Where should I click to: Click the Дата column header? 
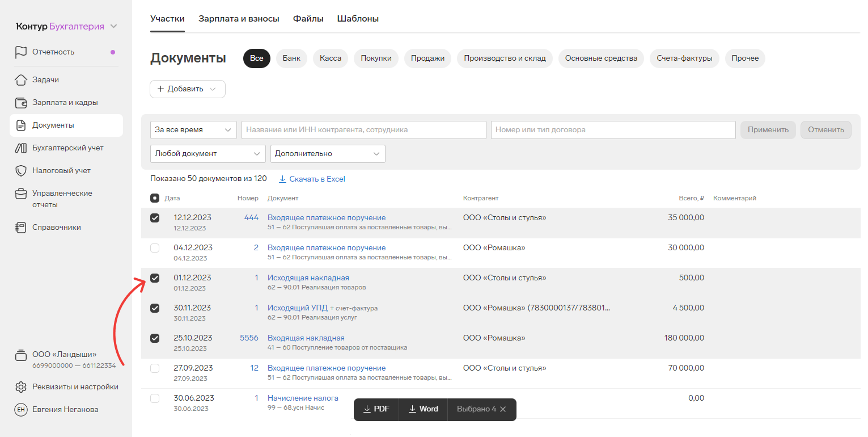pyautogui.click(x=172, y=198)
